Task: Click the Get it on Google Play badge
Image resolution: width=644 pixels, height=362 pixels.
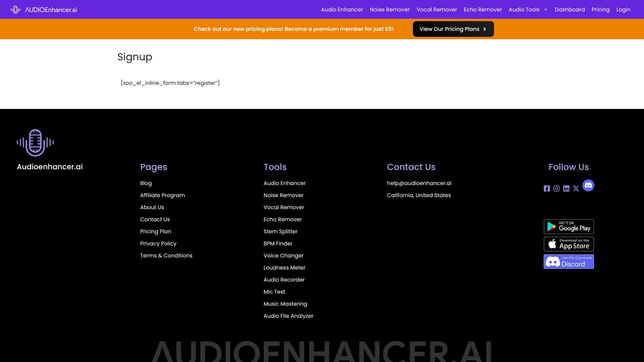Action: point(569,227)
